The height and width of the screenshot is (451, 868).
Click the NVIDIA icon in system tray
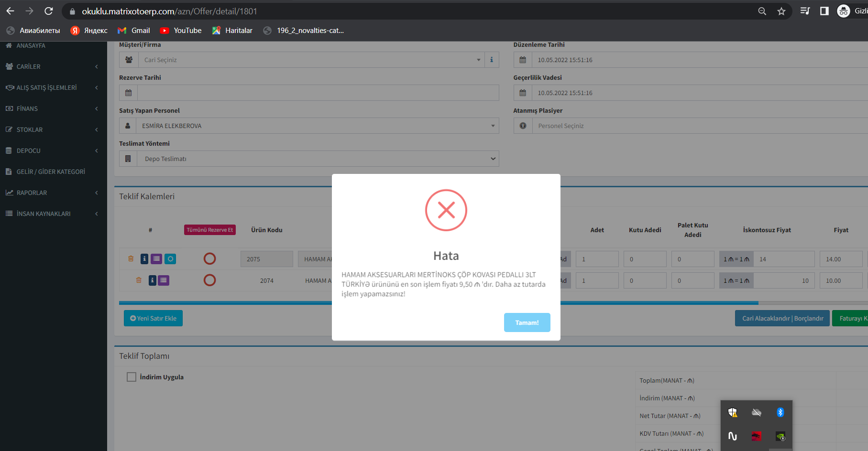coord(780,436)
